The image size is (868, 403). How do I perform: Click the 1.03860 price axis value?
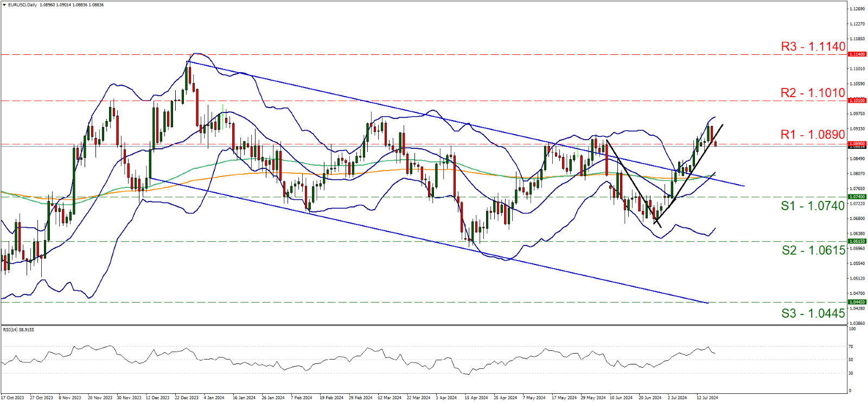(x=858, y=323)
